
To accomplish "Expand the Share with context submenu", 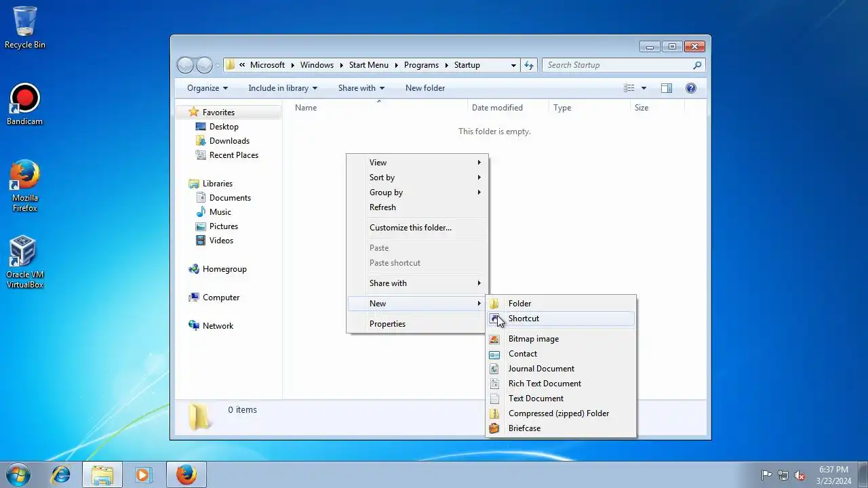I will click(417, 283).
